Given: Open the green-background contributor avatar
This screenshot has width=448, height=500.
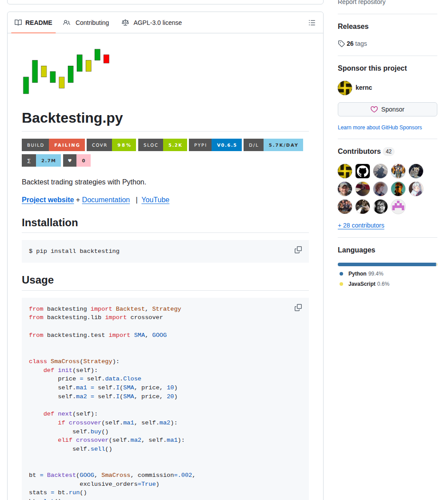Looking at the screenshot, I should [x=398, y=189].
